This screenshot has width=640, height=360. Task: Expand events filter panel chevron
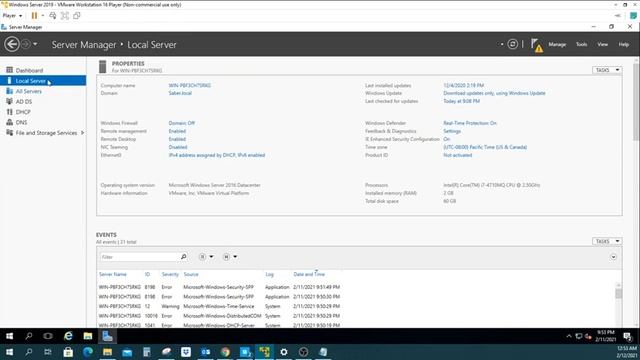click(x=613, y=257)
